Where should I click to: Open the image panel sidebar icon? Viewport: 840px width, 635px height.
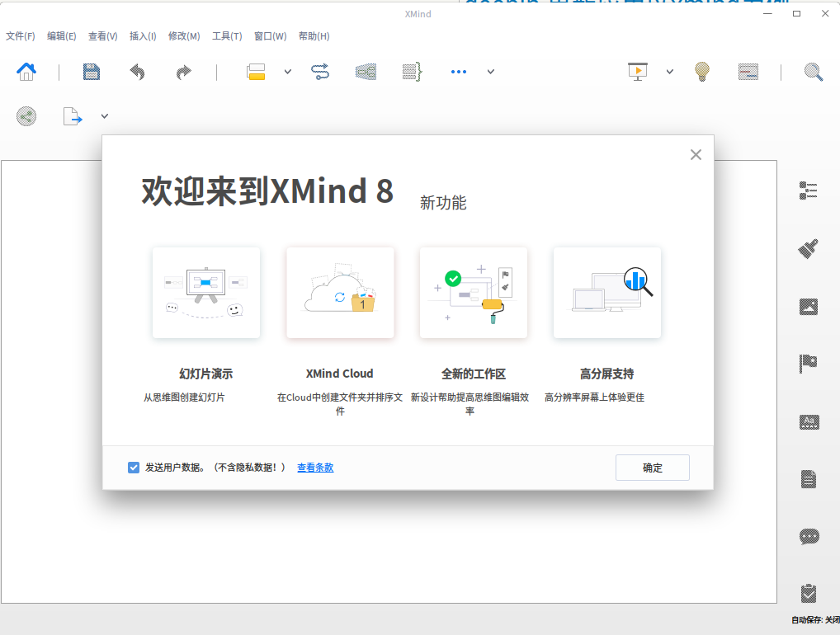tap(809, 307)
